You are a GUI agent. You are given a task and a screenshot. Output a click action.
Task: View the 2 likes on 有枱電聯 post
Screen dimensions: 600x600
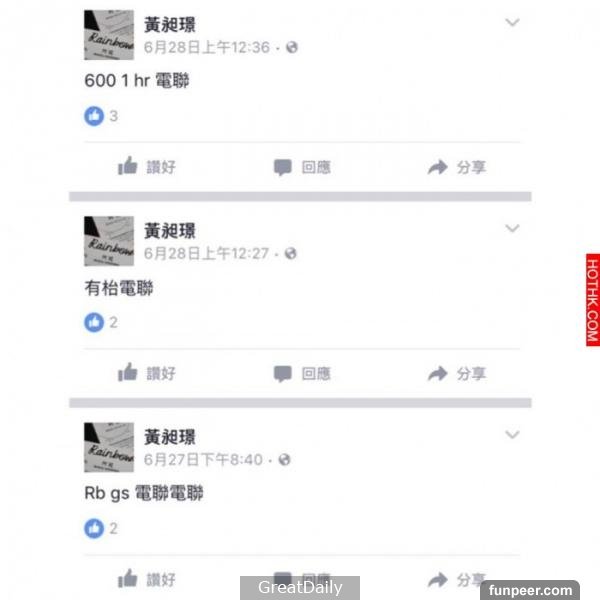point(101,322)
